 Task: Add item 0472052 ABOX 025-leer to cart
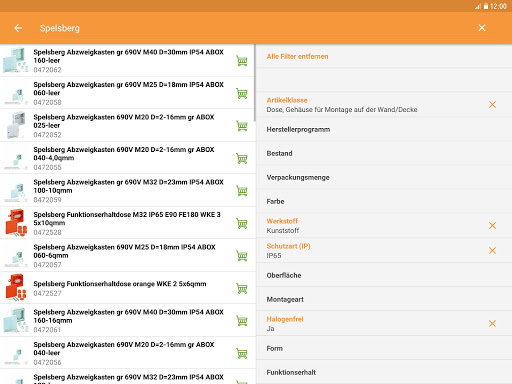(242, 126)
